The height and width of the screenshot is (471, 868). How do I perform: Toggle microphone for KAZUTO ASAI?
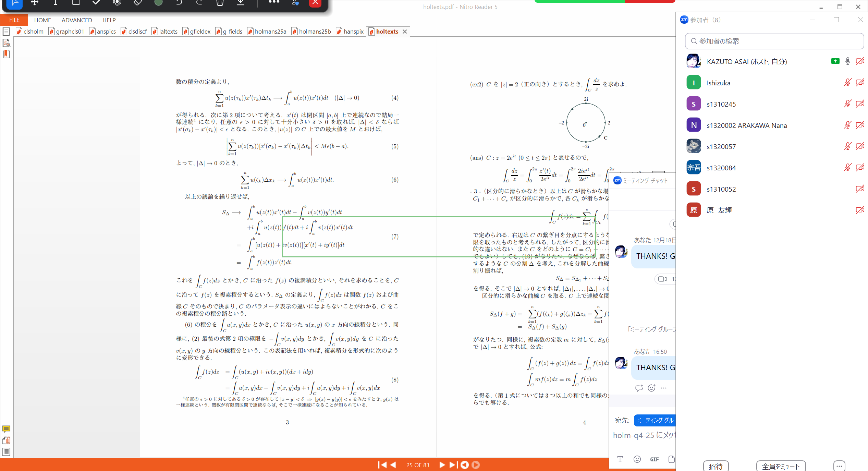(847, 61)
